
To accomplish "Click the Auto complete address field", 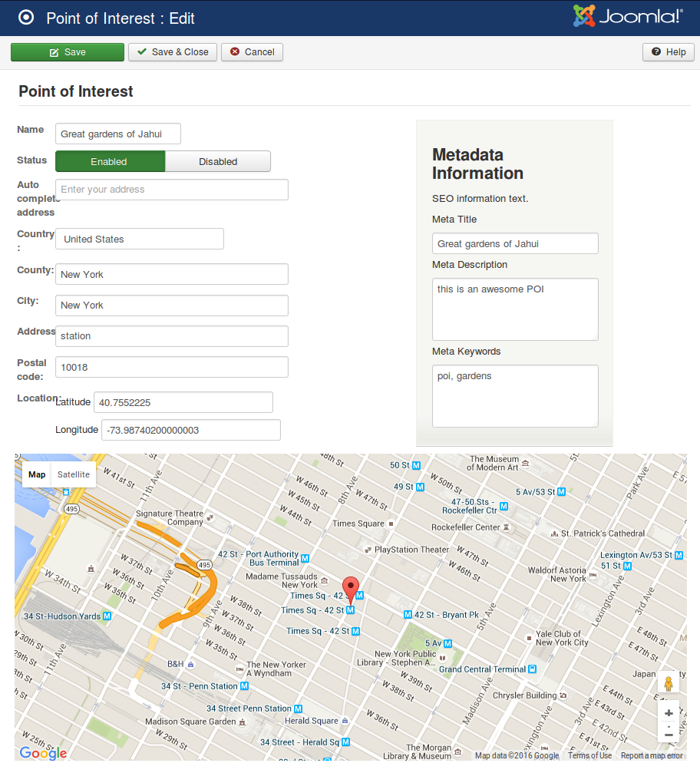I will 172,190.
